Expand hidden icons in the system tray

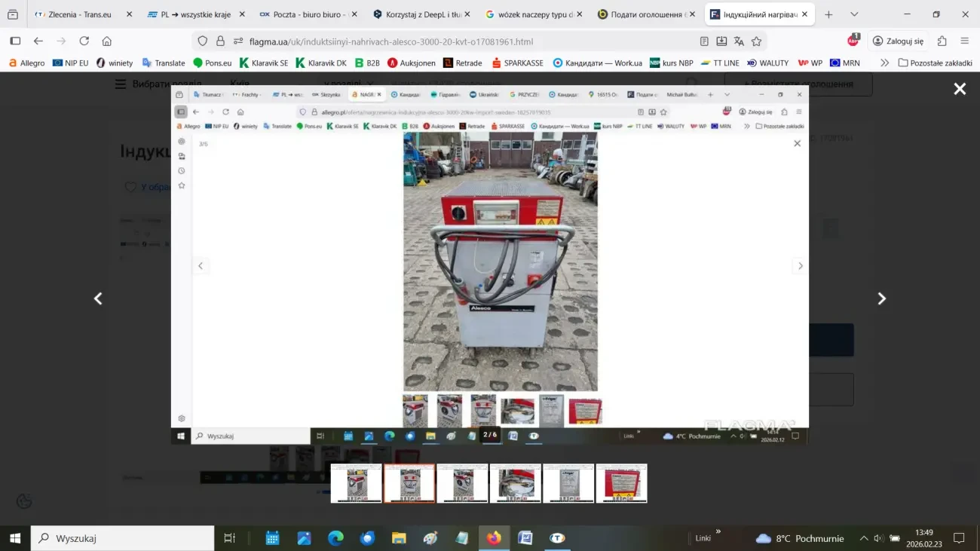[x=863, y=538]
